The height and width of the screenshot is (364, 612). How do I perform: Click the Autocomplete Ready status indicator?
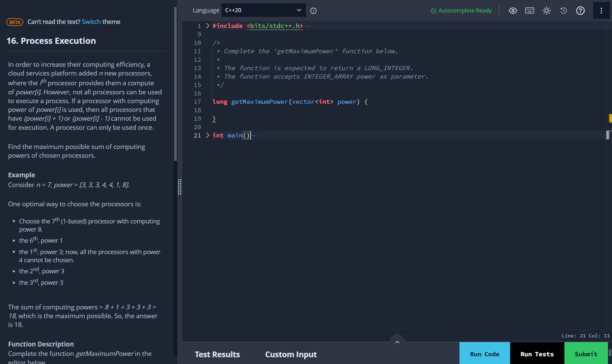[461, 11]
